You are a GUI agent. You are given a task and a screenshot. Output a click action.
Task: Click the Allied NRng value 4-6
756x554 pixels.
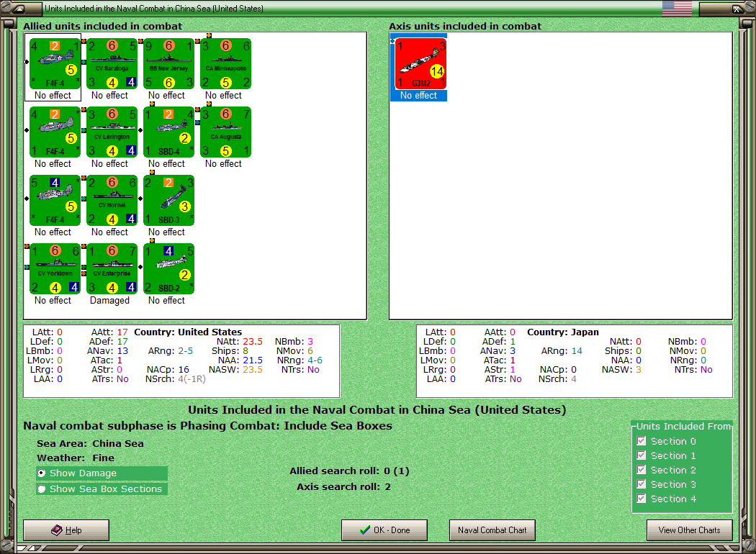(313, 360)
